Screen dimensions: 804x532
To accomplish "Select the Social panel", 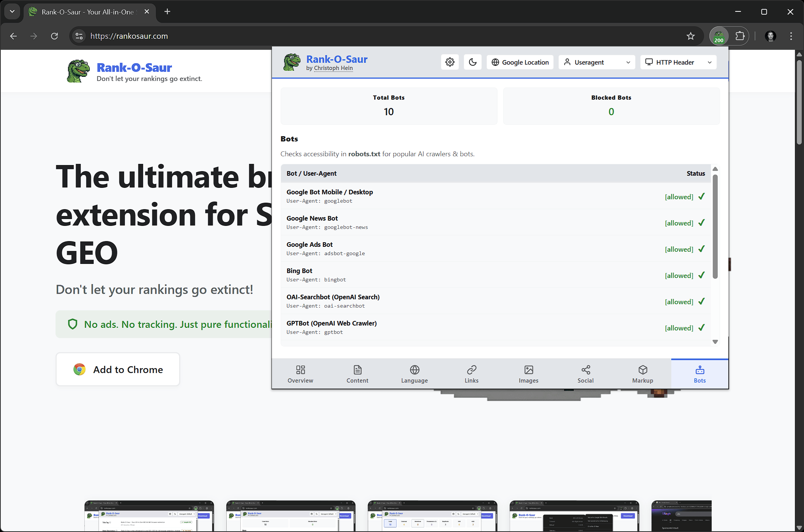I will pyautogui.click(x=585, y=373).
